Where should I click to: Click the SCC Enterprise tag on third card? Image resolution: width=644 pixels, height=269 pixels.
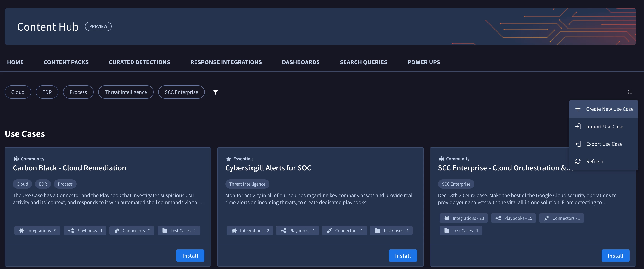(456, 184)
